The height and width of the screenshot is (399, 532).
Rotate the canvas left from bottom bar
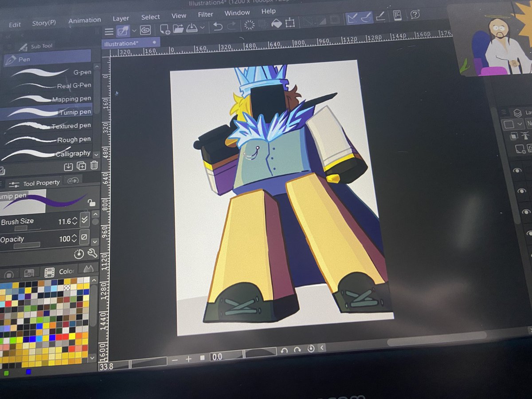tap(284, 350)
